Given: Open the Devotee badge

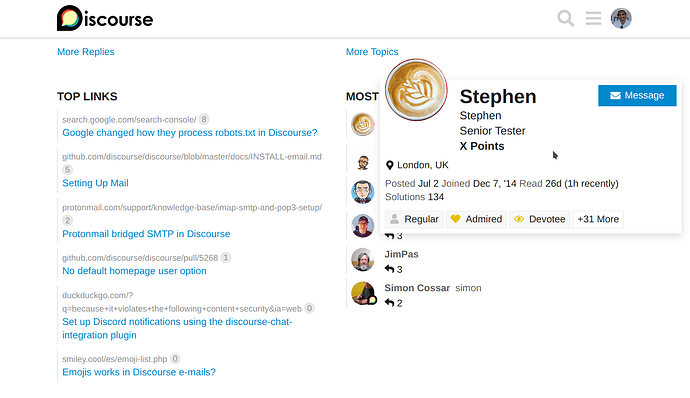Looking at the screenshot, I should point(540,219).
